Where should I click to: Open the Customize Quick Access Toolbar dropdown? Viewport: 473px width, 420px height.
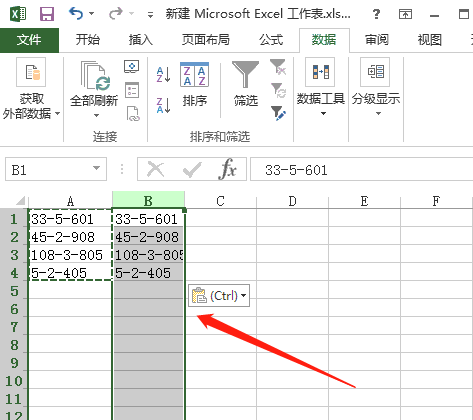150,15
